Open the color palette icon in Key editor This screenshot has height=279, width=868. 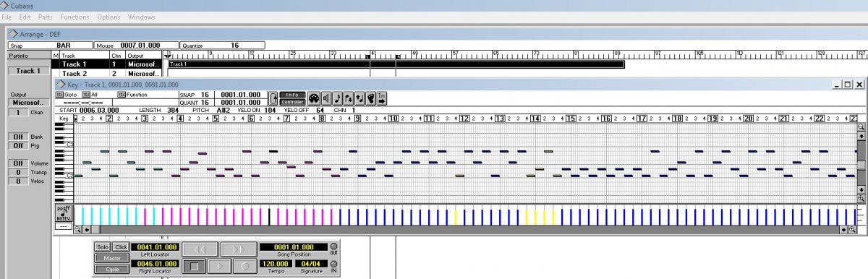[x=314, y=98]
